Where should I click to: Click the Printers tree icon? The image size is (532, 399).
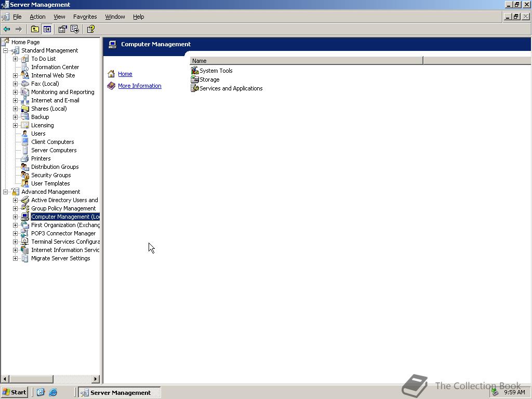coord(25,158)
